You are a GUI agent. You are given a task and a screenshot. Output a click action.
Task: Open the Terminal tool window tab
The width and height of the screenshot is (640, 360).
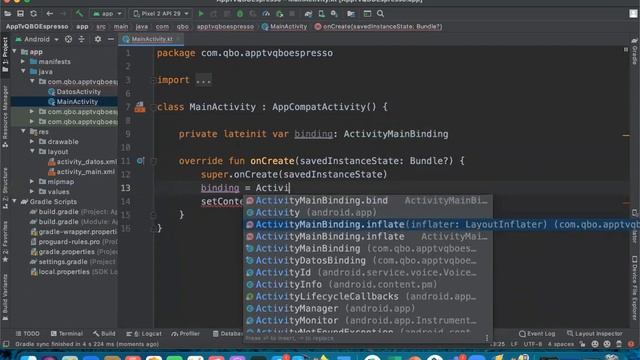(67, 333)
